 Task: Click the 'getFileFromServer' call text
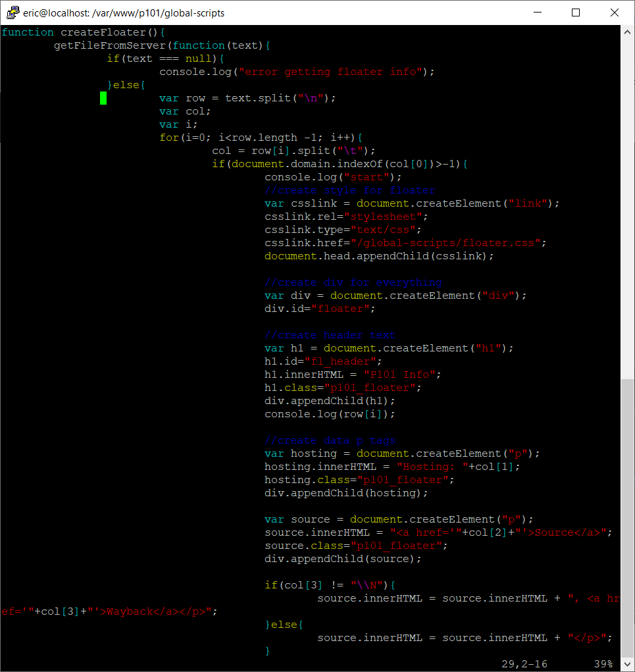click(110, 45)
